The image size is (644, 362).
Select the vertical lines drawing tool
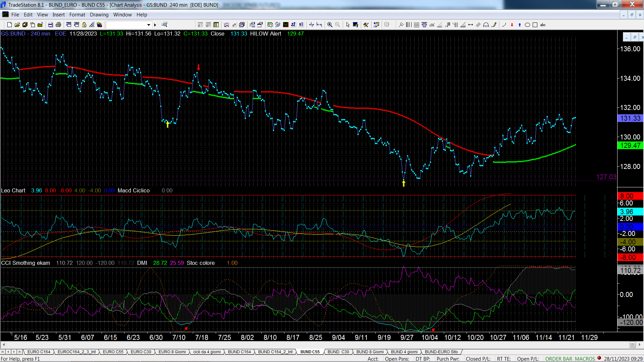click(409, 25)
